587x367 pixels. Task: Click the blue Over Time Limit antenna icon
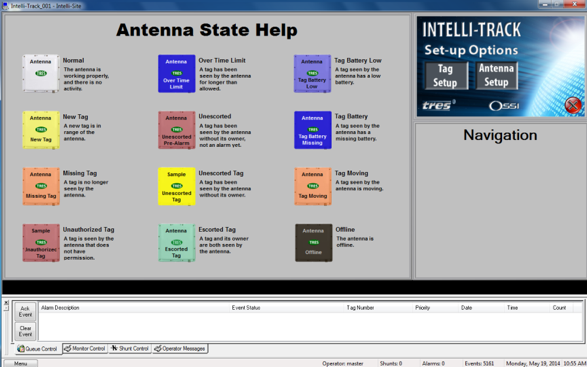pyautogui.click(x=177, y=73)
